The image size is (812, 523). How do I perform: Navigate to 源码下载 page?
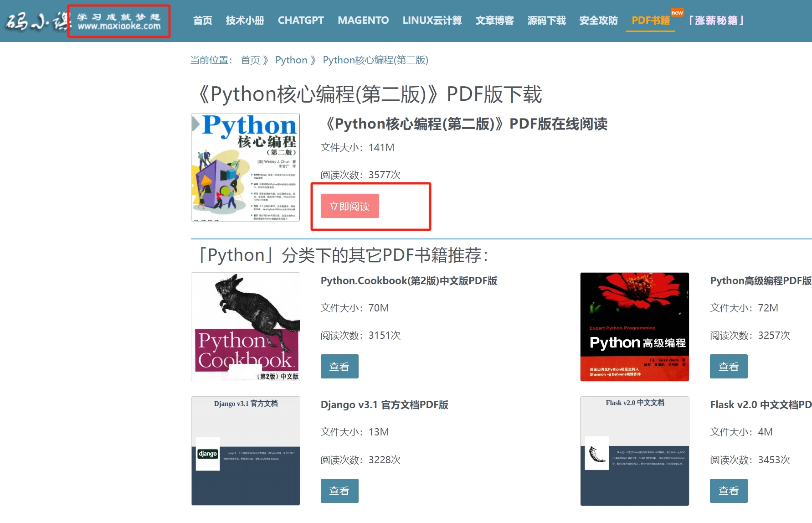(546, 21)
